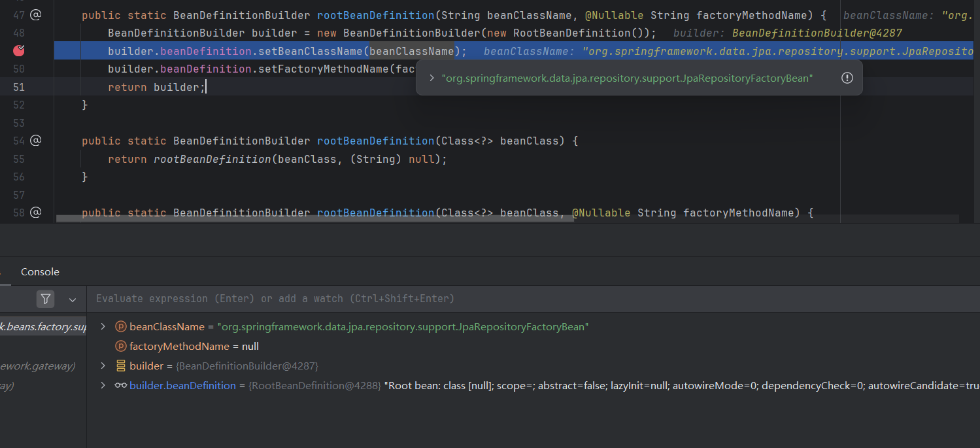
Task: Expand the builder variable node
Action: point(103,366)
